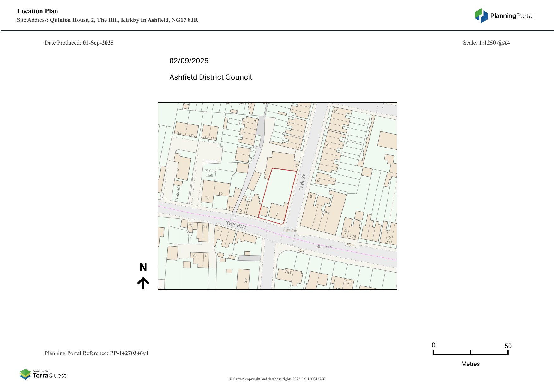This screenshot has width=554, height=392.
Task: Click the 162.2m spot height label
Action: click(290, 231)
